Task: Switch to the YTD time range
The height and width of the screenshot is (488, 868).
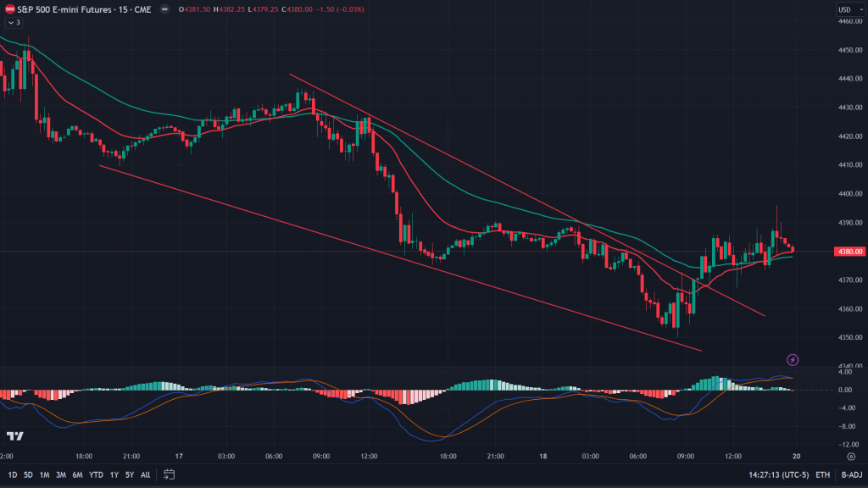Action: (96, 474)
